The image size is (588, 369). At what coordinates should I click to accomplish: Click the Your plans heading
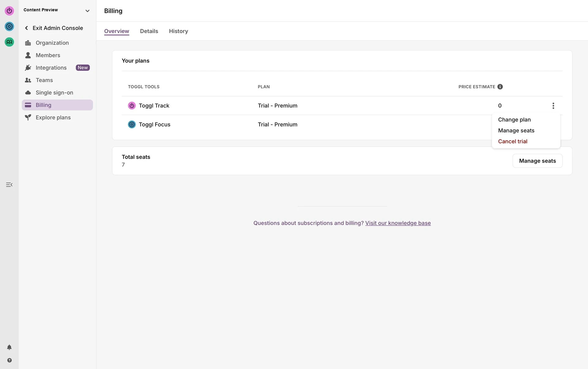pos(136,61)
